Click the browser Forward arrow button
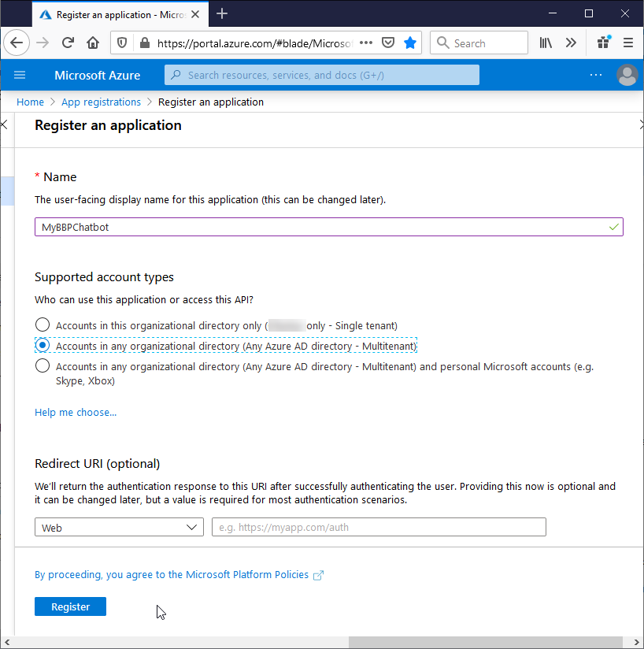 click(x=43, y=43)
